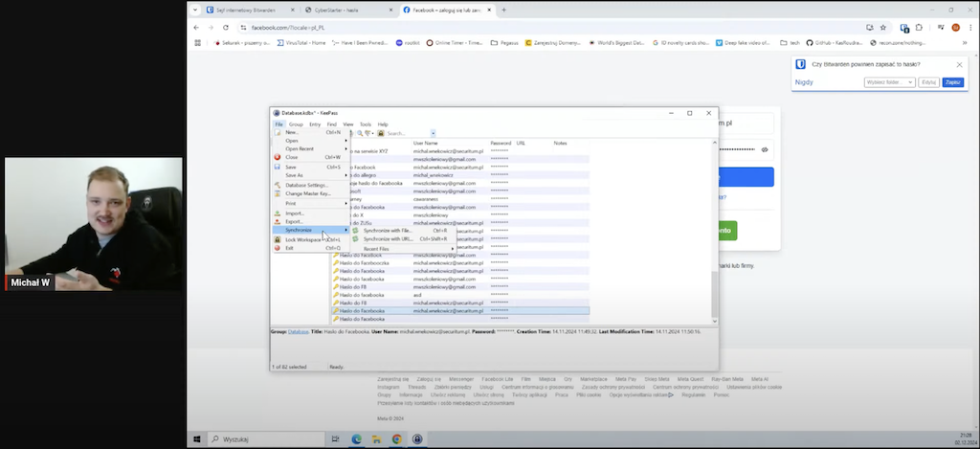Open the Windows Start menu
Screen dimensions: 980x449
click(197, 439)
